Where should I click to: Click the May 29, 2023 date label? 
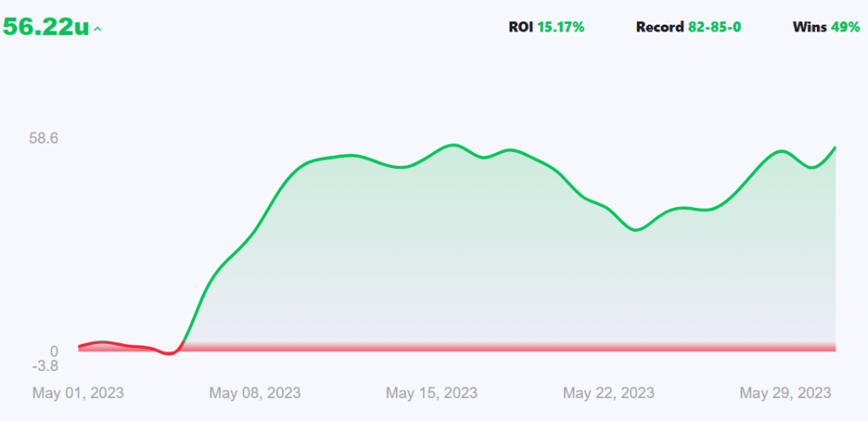click(786, 393)
